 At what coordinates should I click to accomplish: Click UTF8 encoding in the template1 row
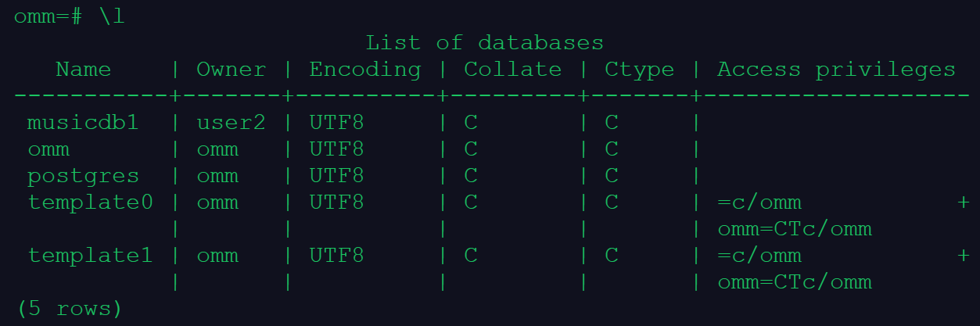(x=336, y=256)
